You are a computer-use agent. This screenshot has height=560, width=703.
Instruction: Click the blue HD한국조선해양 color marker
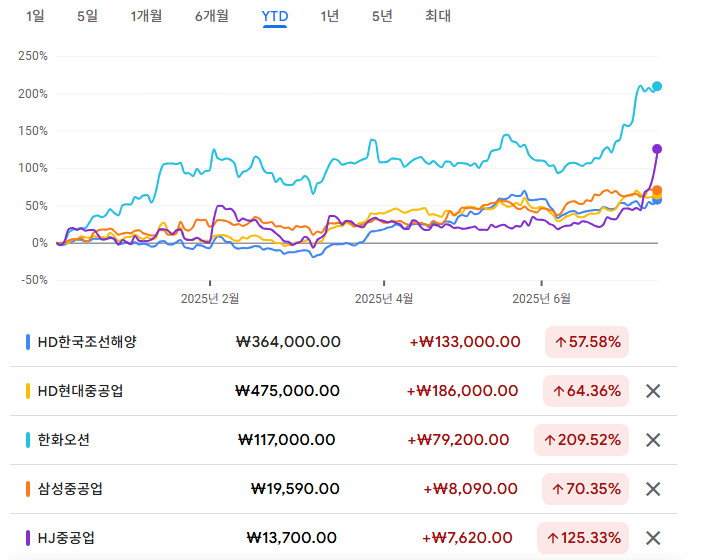coord(28,342)
